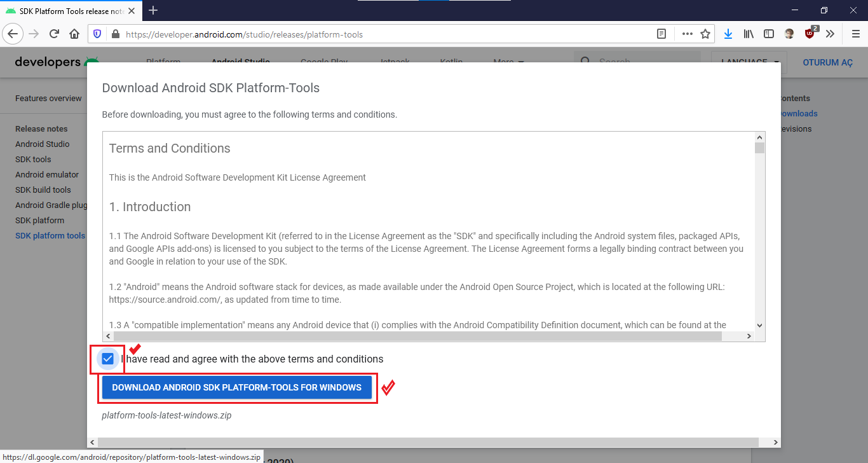Click the '1. Introduction' heading
The width and height of the screenshot is (868, 463).
150,207
